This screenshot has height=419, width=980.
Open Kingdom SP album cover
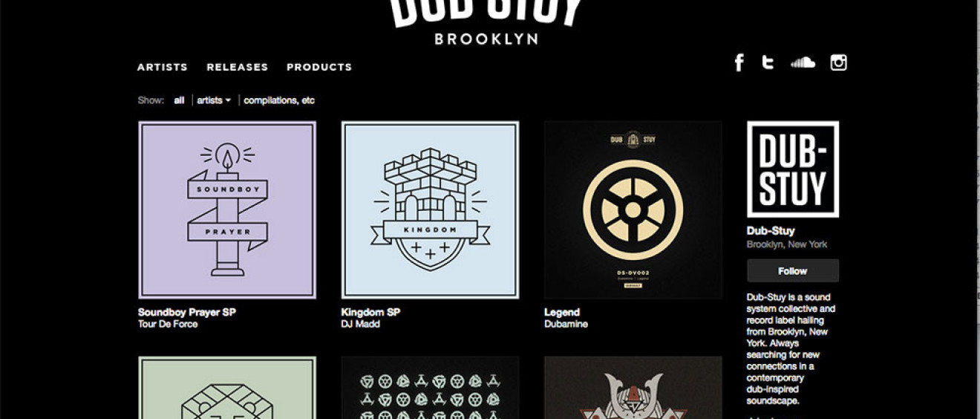point(430,210)
